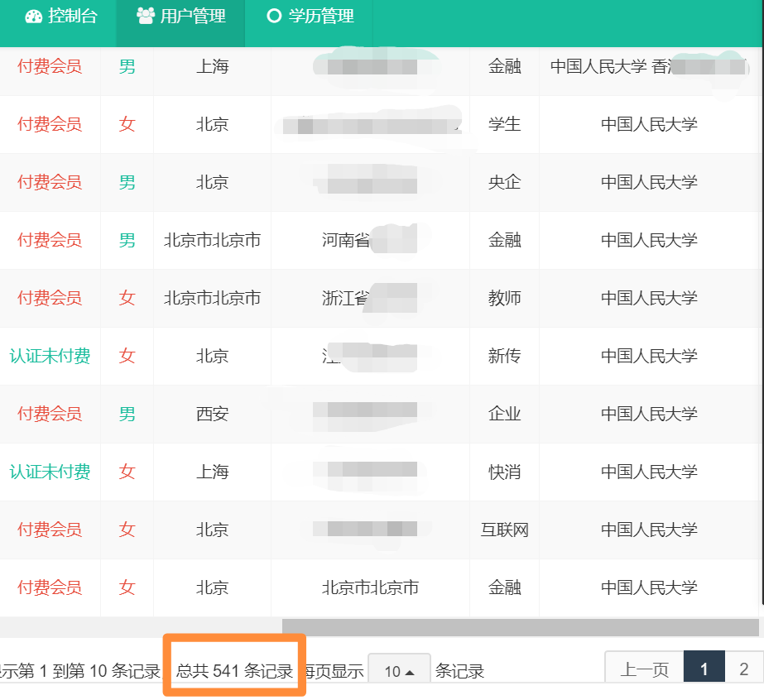Image resolution: width=764 pixels, height=700 pixels.
Task: Click the horizontal scrollbar under the table
Action: 520,627
